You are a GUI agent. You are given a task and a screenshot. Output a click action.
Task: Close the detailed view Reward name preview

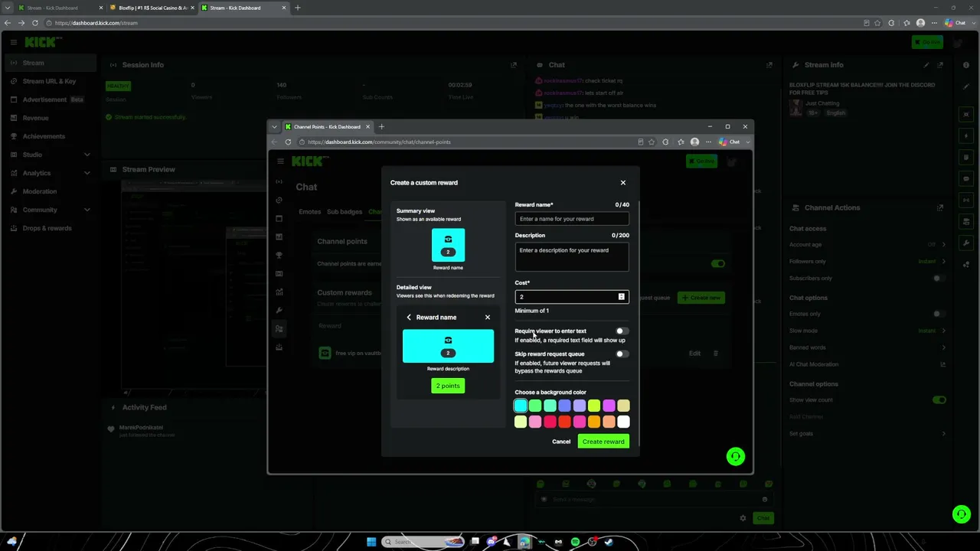coord(488,318)
